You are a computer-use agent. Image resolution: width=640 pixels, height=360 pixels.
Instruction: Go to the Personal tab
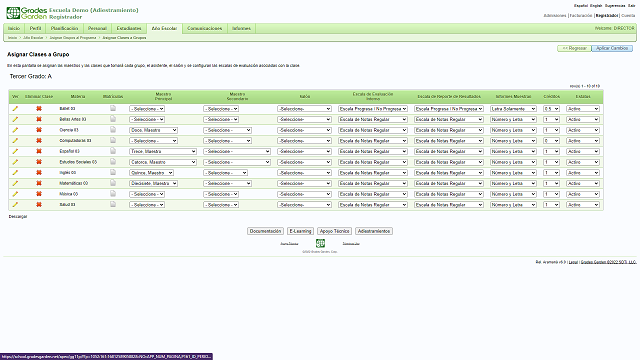[97, 29]
